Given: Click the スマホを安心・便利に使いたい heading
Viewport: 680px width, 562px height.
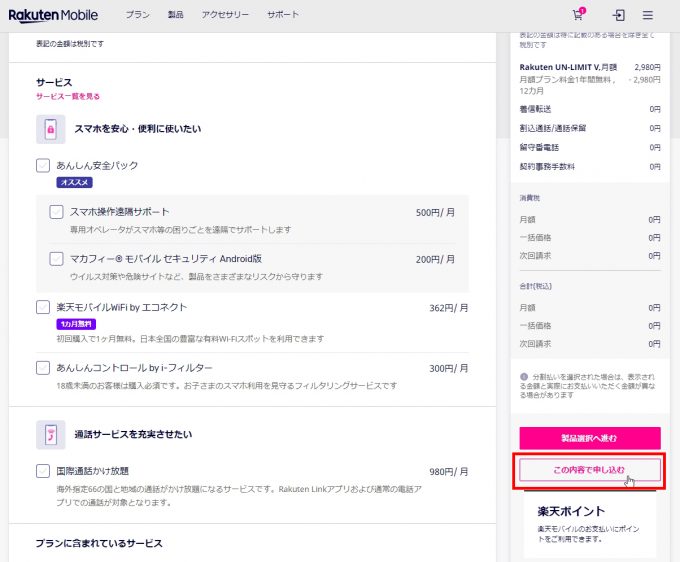Looking at the screenshot, I should point(138,129).
